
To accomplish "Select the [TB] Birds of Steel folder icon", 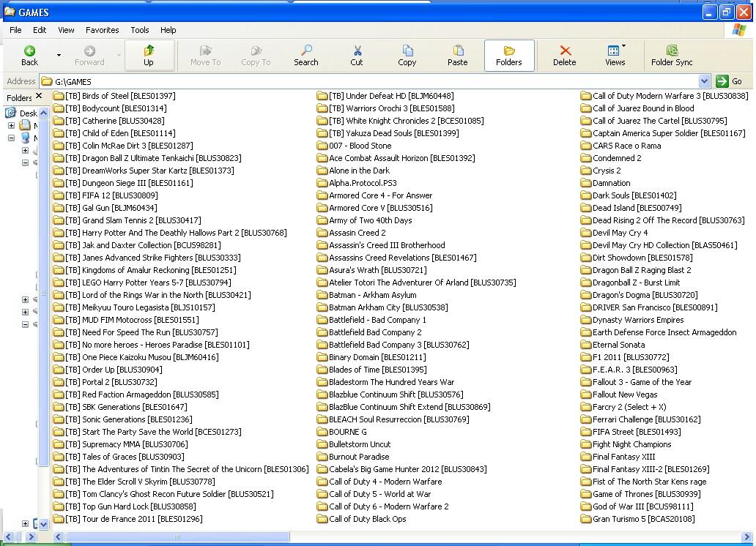I will coord(59,96).
